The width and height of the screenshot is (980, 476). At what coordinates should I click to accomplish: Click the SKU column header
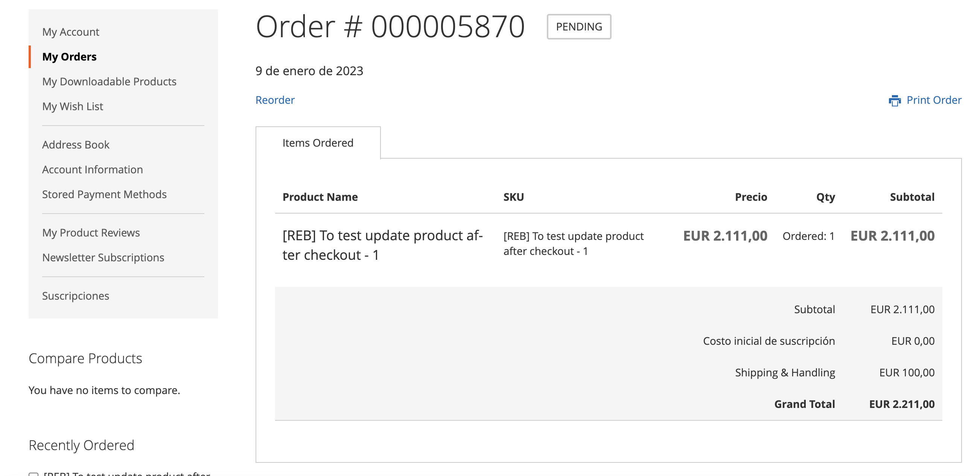pyautogui.click(x=514, y=197)
